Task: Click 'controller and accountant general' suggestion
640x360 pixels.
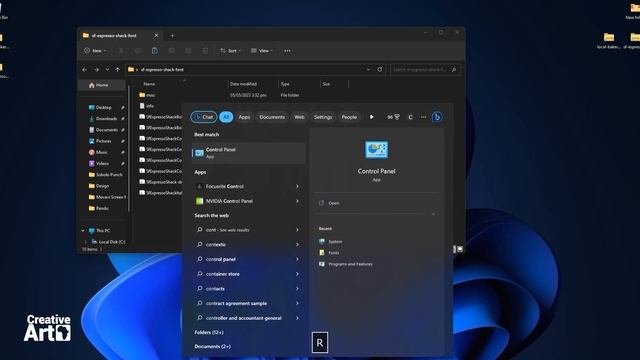Action: tap(244, 318)
